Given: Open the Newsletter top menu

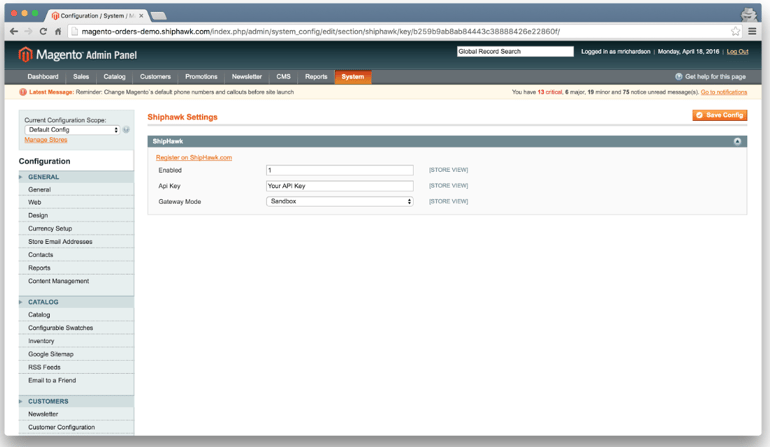Looking at the screenshot, I should (x=247, y=77).
